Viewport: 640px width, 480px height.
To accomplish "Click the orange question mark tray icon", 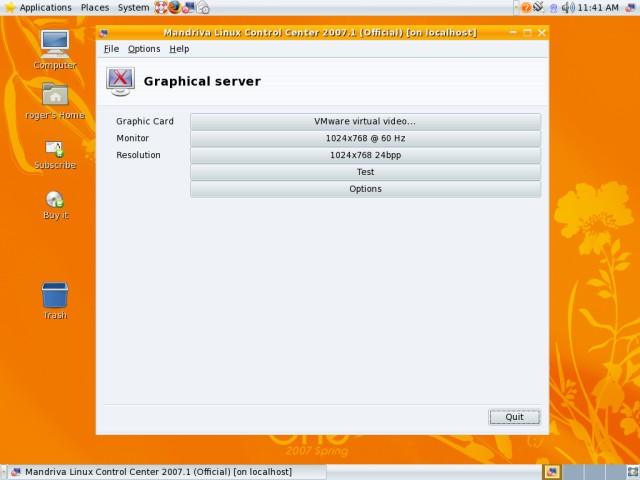I will coord(526,7).
